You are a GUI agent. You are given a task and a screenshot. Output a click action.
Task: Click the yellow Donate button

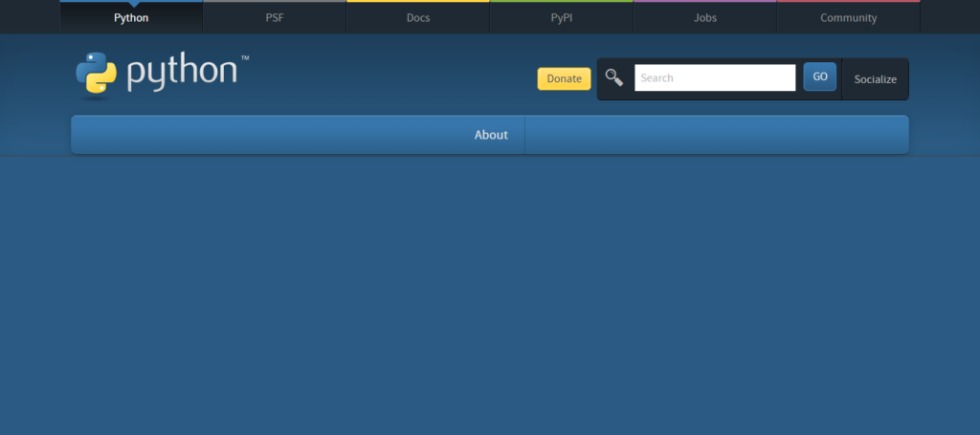coord(565,78)
